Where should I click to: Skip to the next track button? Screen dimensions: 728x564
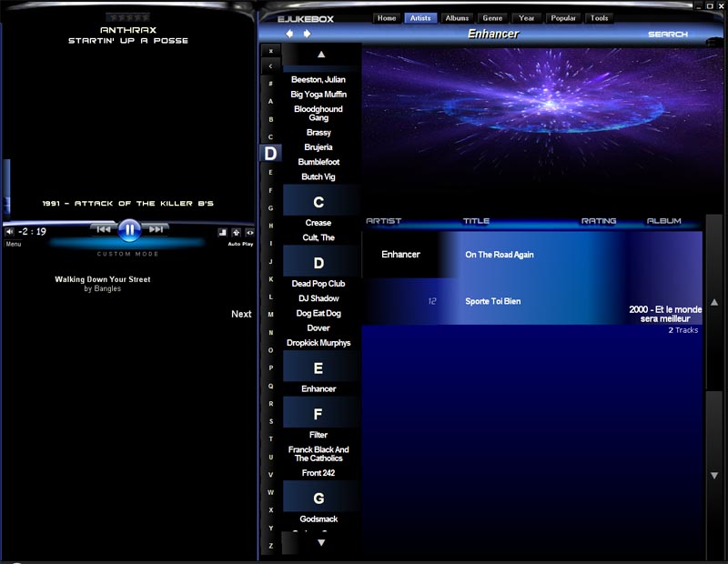tap(156, 229)
